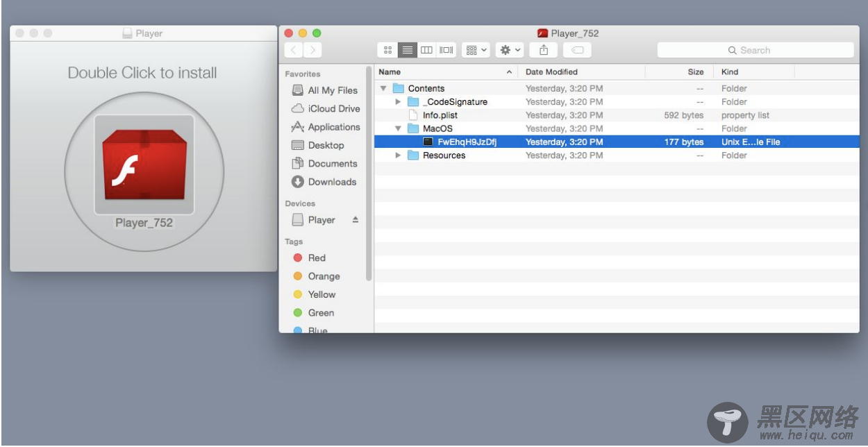
Task: Go forward in Finder history
Action: (x=312, y=50)
